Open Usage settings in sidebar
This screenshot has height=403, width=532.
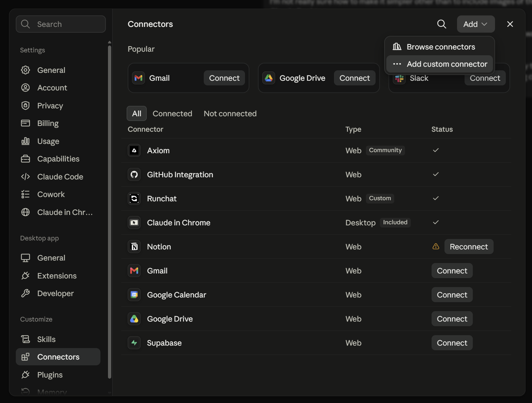(x=58, y=141)
